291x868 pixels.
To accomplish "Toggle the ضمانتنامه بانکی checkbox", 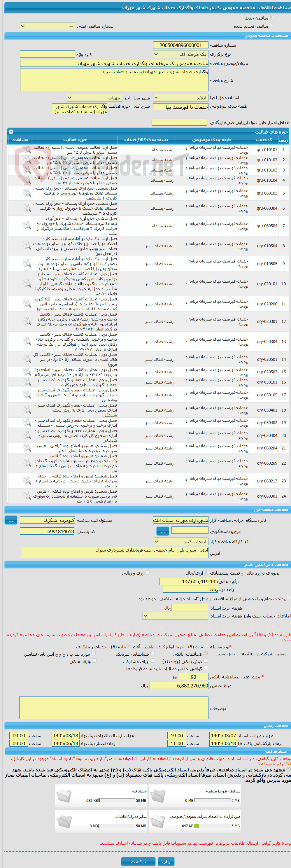I will click(206, 653).
